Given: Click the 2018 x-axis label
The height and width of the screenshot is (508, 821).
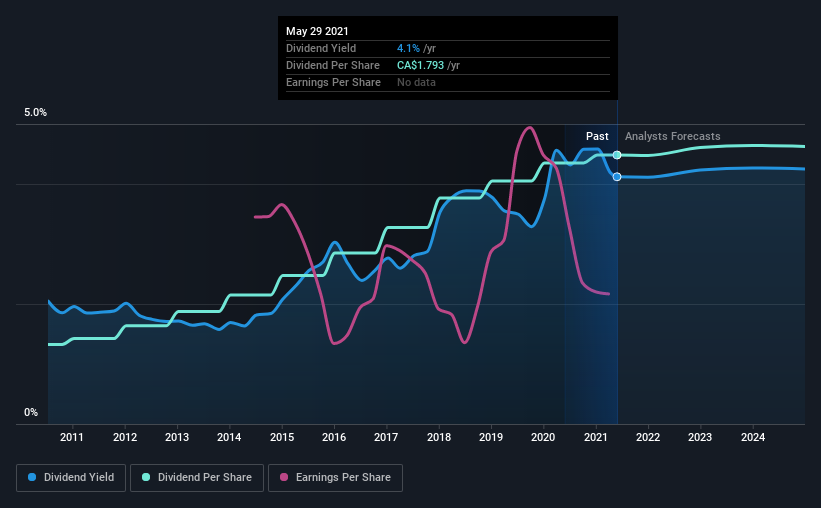Looking at the screenshot, I should coord(439,437).
